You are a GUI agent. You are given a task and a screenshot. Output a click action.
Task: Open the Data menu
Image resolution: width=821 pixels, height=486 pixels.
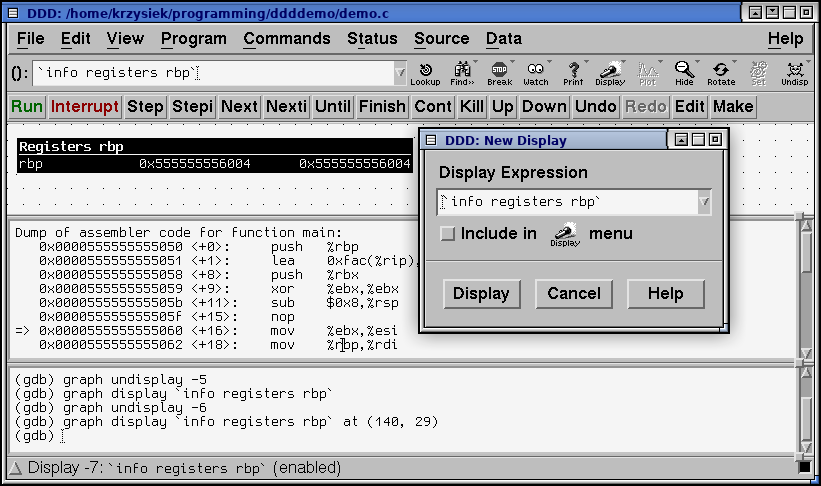504,39
